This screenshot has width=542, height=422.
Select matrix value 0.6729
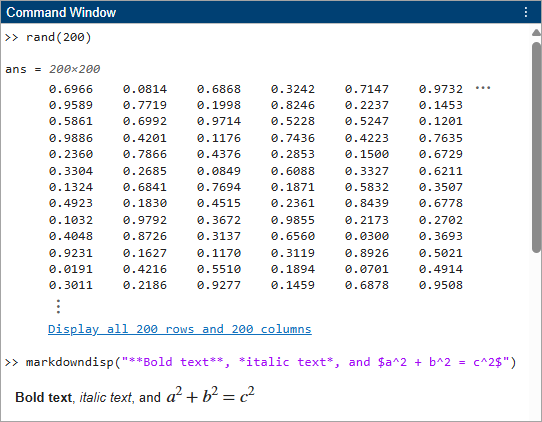tap(441, 154)
